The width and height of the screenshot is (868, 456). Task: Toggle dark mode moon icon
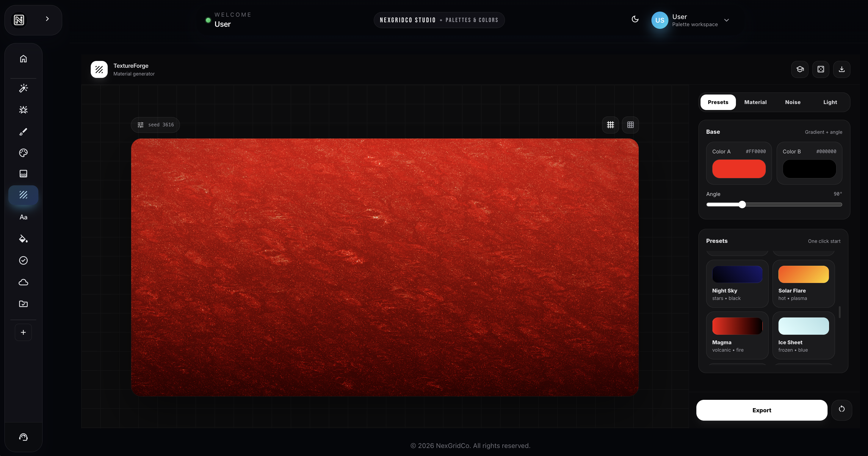(635, 19)
